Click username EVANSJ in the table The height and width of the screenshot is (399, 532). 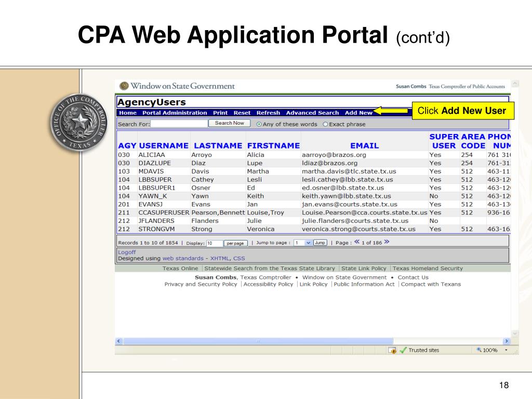[150, 204]
